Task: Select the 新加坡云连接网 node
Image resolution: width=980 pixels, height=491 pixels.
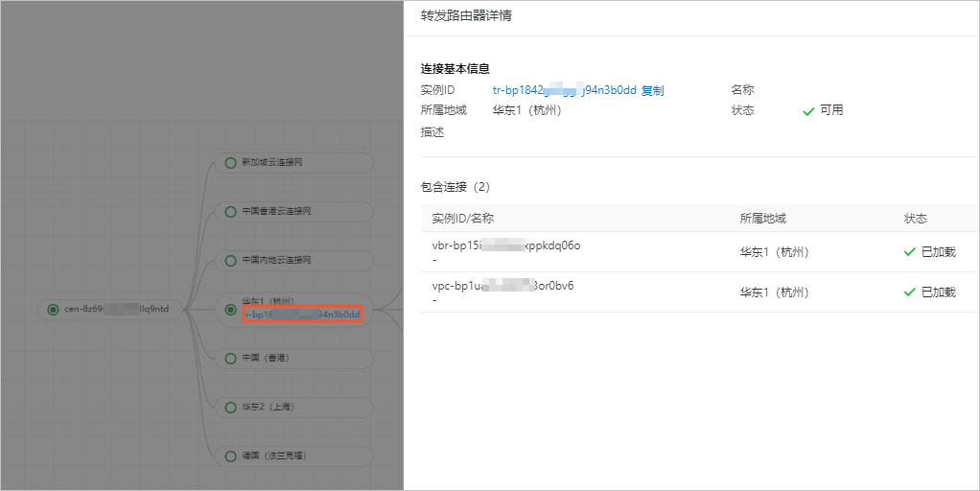Action: point(293,162)
